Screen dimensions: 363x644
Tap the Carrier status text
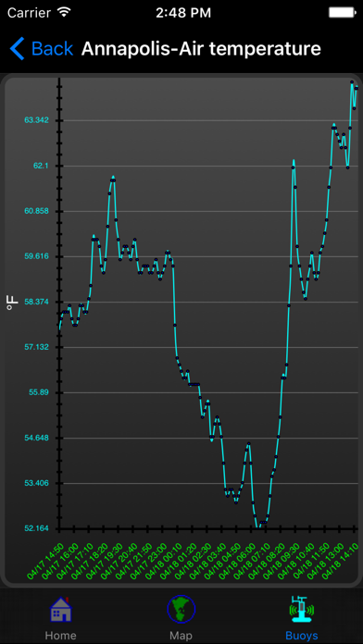(31, 13)
